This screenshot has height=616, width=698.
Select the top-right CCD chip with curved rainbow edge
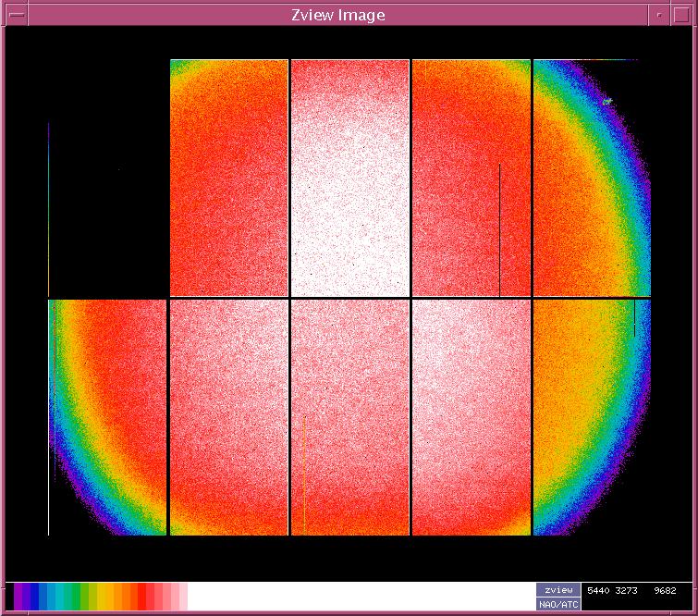point(592,178)
